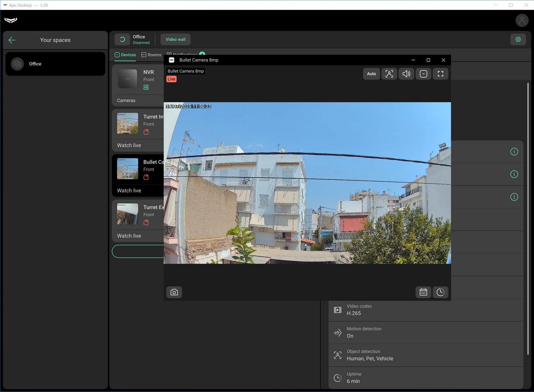
Task: Open the archive calendar icon
Action: [x=423, y=292]
